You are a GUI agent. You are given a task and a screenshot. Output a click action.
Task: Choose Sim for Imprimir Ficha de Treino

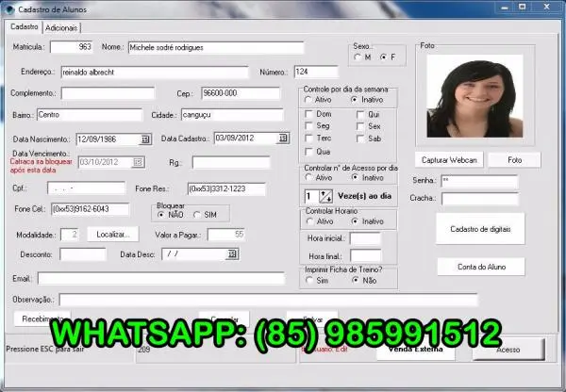point(309,280)
